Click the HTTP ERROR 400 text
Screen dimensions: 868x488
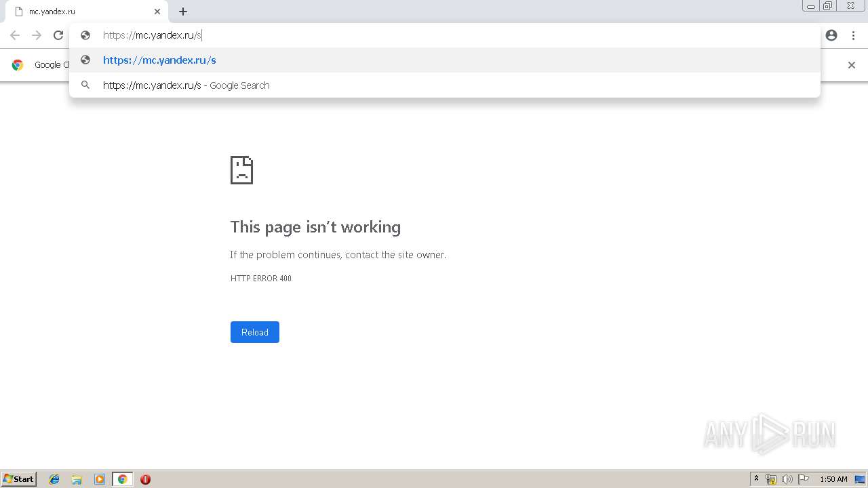point(261,279)
